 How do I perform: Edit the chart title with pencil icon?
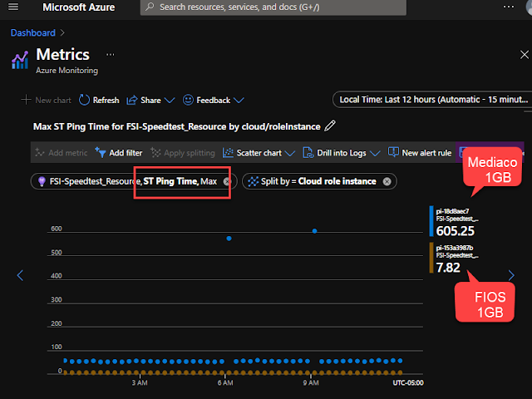click(330, 126)
